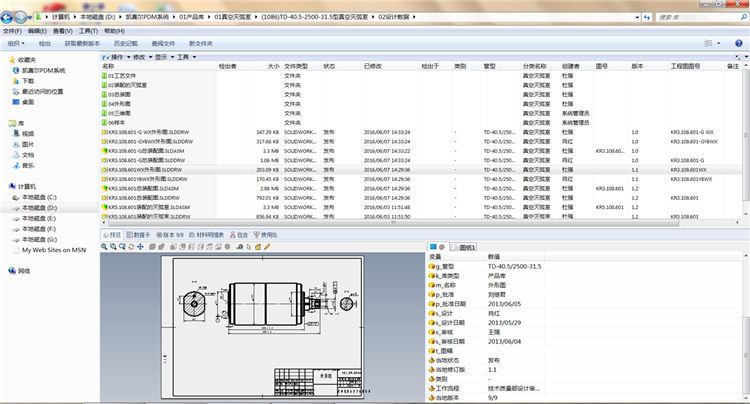The height and width of the screenshot is (404, 750).
Task: Select 本地磁盘 (E:) in navigation tree
Action: click(x=40, y=219)
